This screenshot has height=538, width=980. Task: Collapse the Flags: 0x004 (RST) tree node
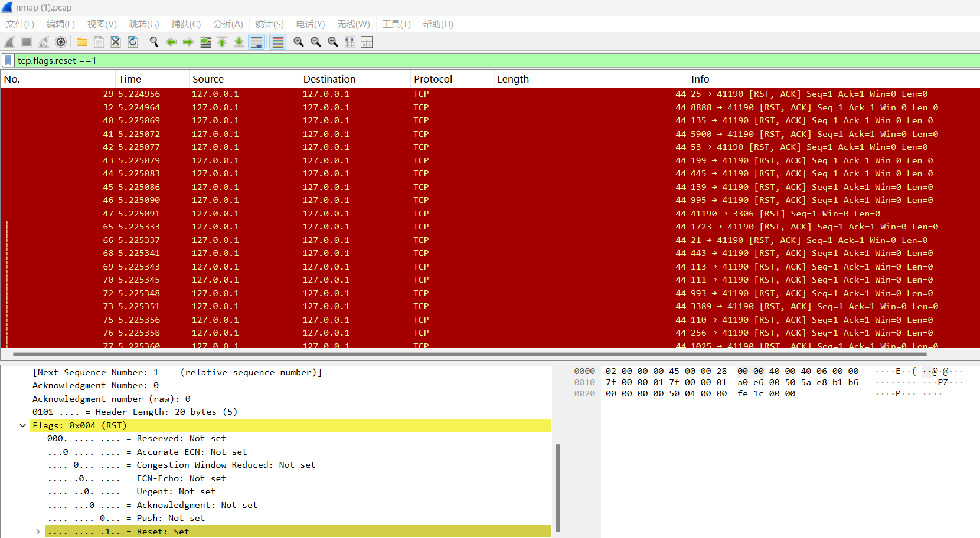(x=23, y=425)
